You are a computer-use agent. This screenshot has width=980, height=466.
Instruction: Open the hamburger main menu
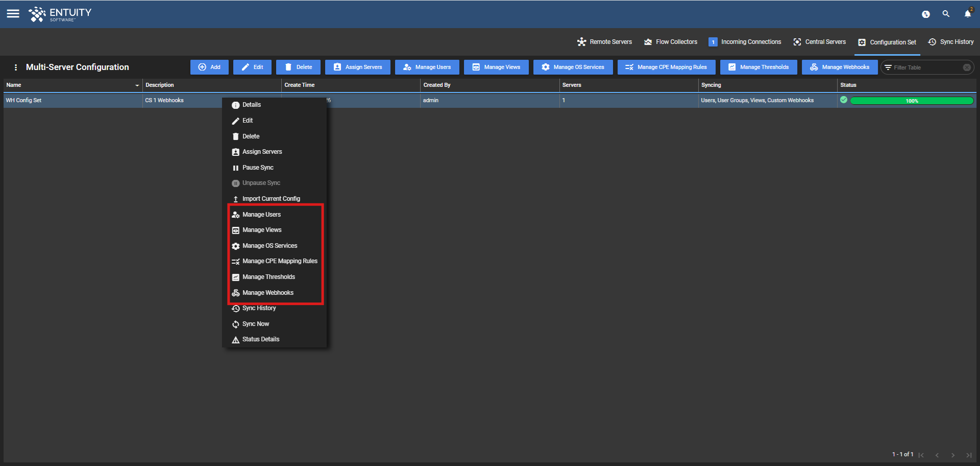coord(13,14)
